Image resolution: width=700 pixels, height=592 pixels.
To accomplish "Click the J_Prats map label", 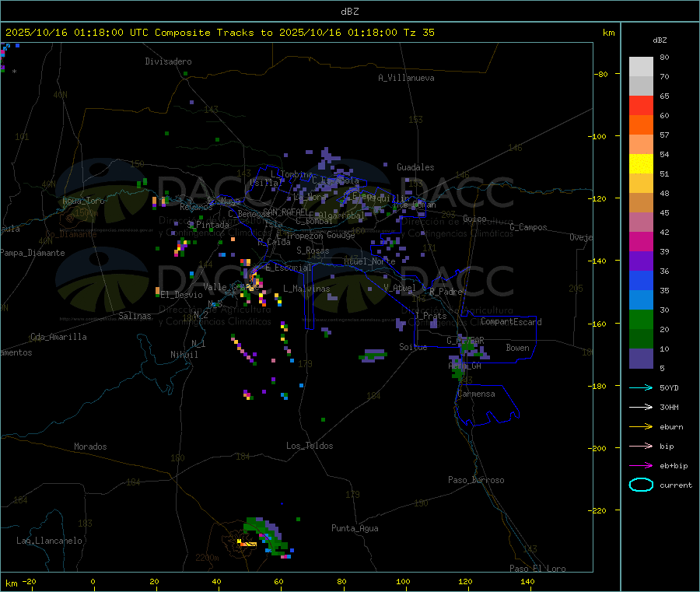I will pos(430,316).
